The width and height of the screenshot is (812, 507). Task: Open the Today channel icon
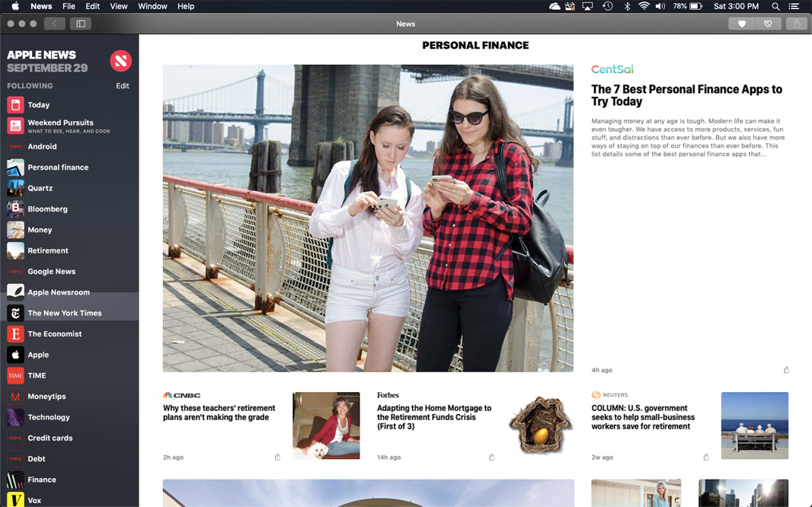point(15,105)
